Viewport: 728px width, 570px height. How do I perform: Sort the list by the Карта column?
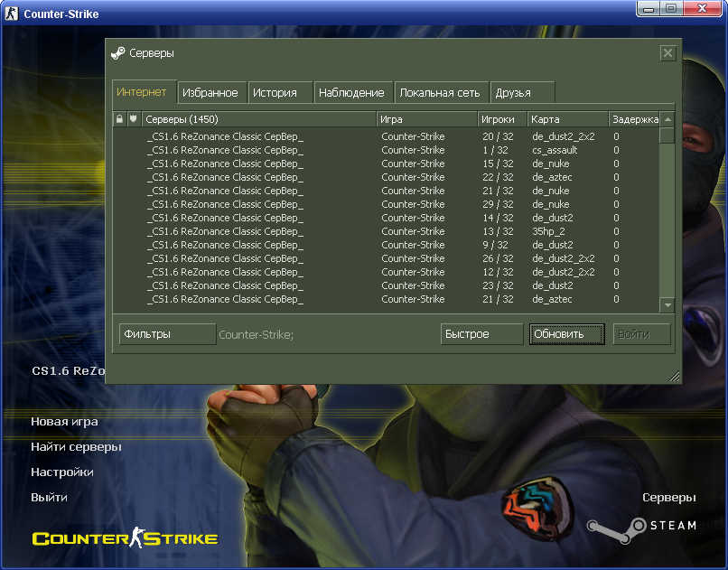click(568, 119)
